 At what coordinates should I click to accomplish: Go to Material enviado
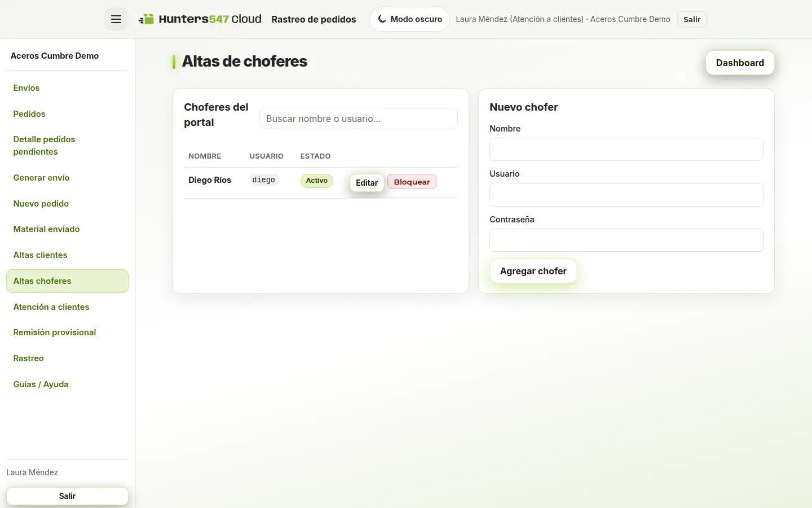[x=67, y=229]
